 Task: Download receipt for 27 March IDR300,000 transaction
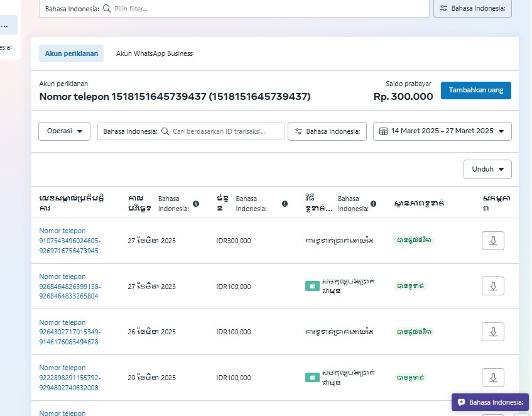(x=492, y=241)
